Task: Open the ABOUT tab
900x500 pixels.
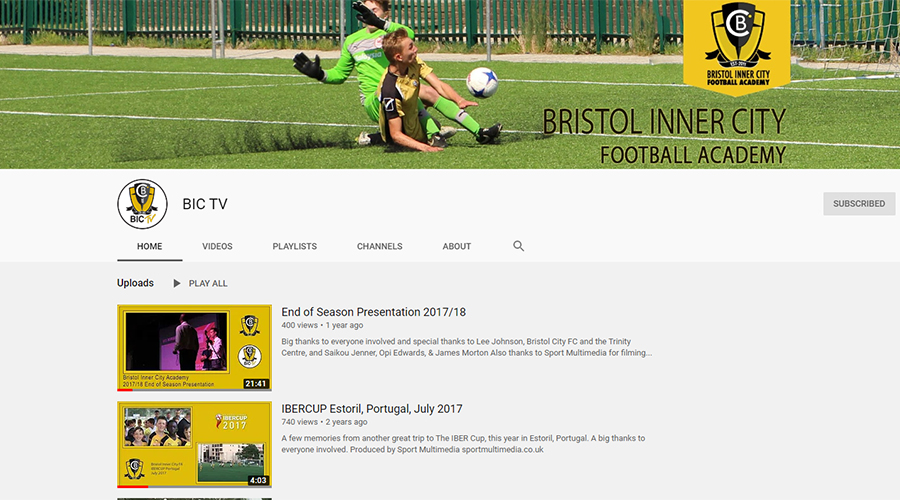Action: pyautogui.click(x=457, y=246)
